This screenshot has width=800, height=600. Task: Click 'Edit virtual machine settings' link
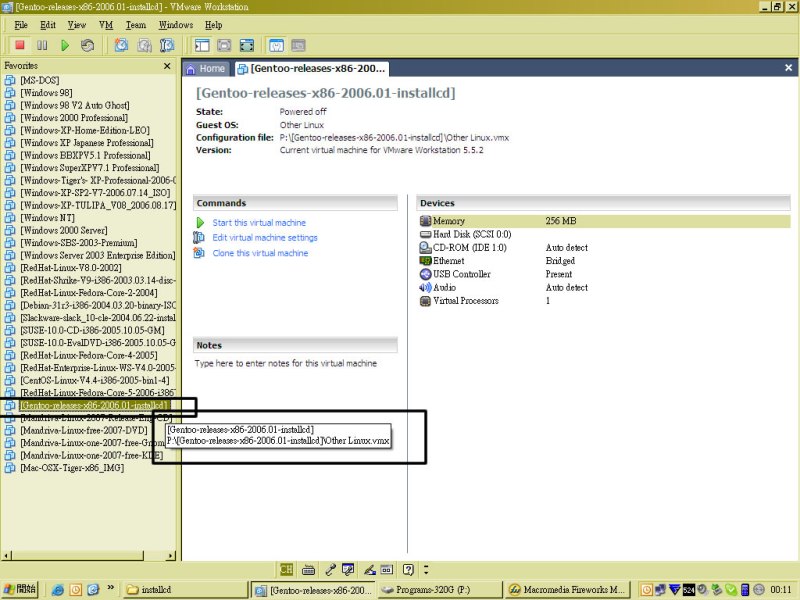click(x=264, y=238)
